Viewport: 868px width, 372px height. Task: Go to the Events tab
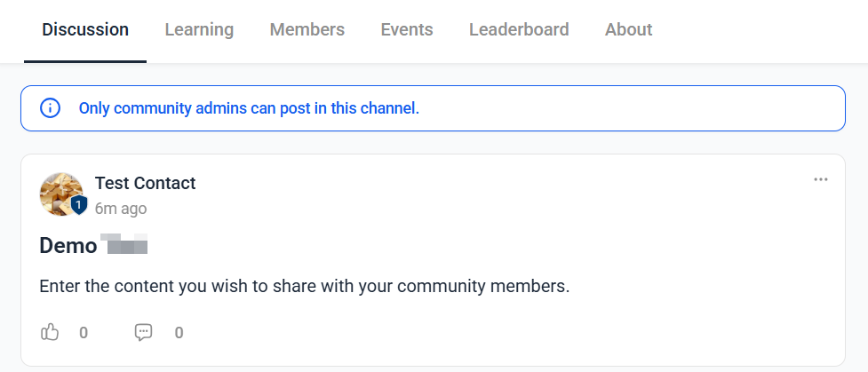point(407,29)
